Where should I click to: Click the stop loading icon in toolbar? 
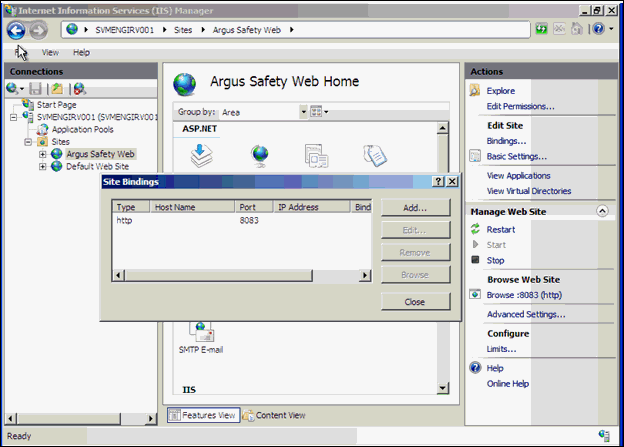(559, 29)
